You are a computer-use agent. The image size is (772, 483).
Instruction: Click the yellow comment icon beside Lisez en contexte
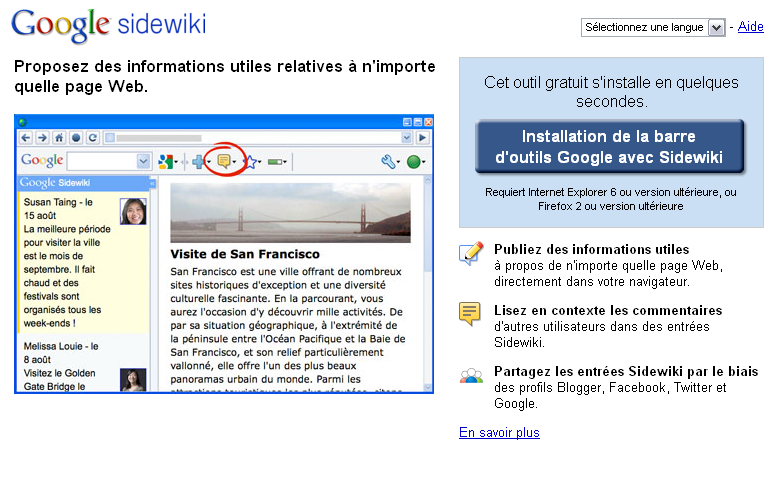point(469,314)
